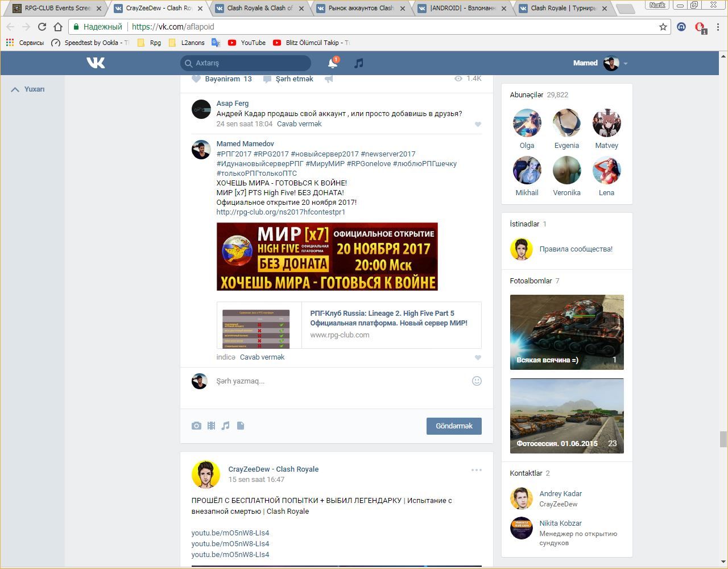Open CrayZeeDew - Clash Royale post author

tap(274, 469)
